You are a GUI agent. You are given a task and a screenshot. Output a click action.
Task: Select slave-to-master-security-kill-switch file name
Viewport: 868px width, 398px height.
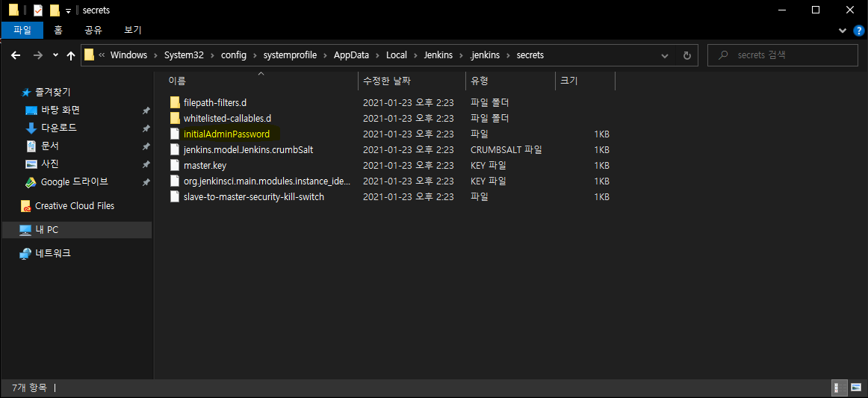pos(253,196)
